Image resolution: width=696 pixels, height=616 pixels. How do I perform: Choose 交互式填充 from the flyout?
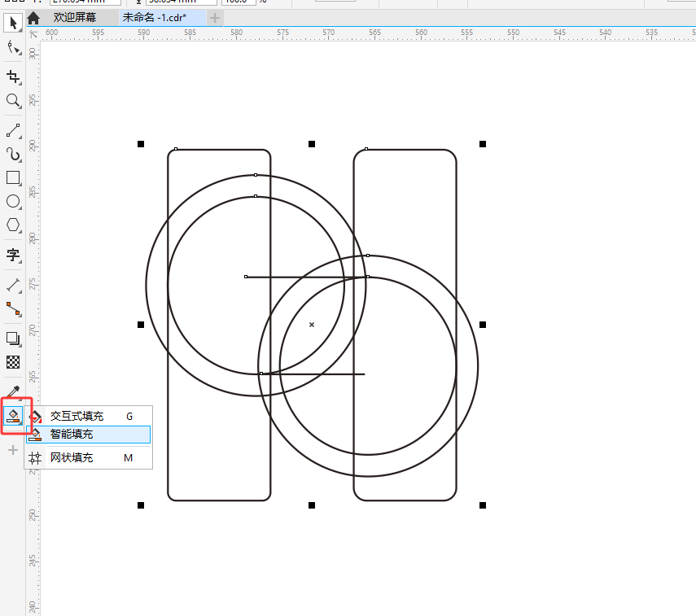(x=89, y=417)
